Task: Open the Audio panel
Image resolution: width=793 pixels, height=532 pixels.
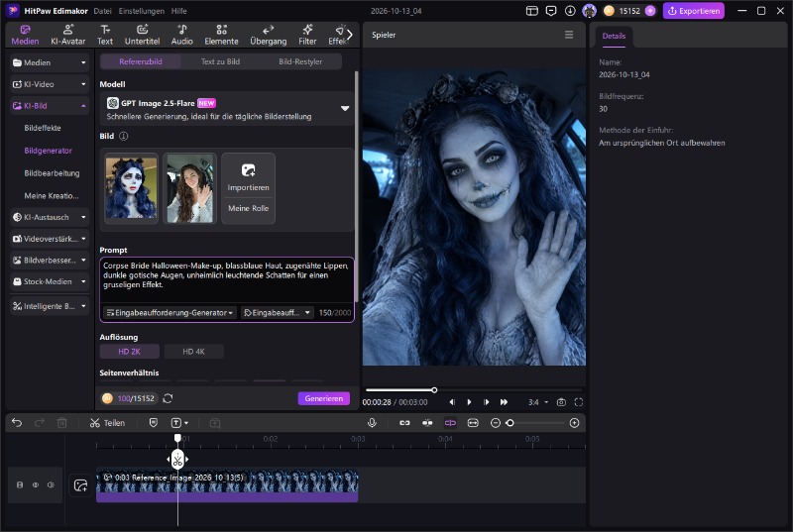Action: click(x=181, y=35)
